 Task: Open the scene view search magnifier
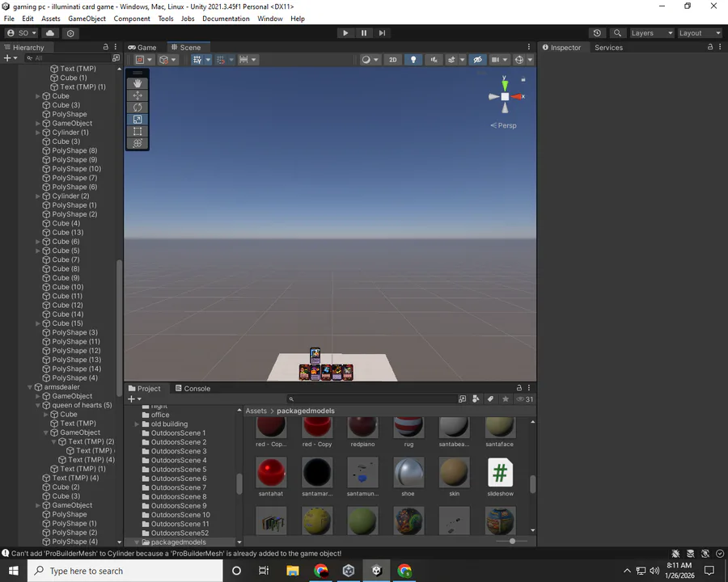616,32
